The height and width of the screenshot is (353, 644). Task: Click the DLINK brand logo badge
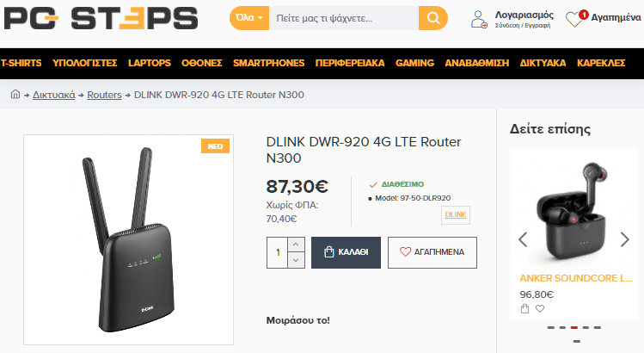(x=456, y=214)
